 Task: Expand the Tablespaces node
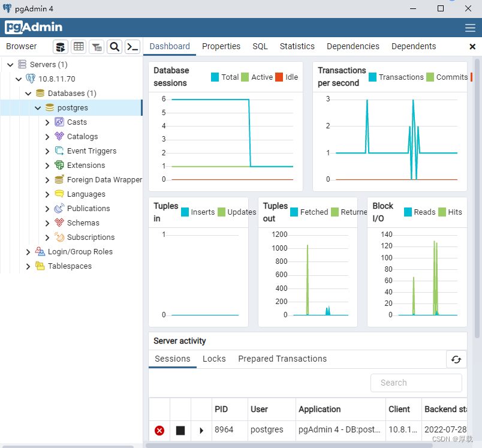click(x=28, y=266)
